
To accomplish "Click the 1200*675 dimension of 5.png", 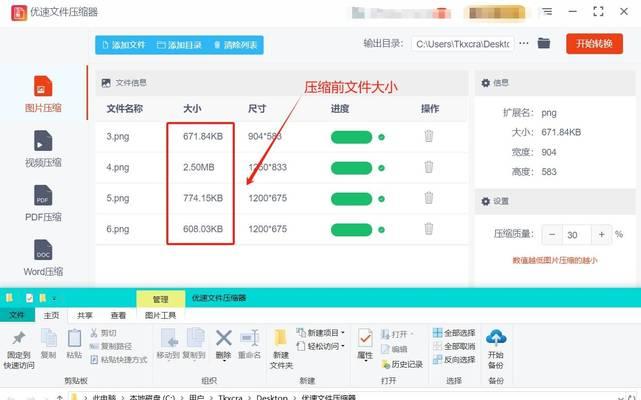I will point(267,198).
